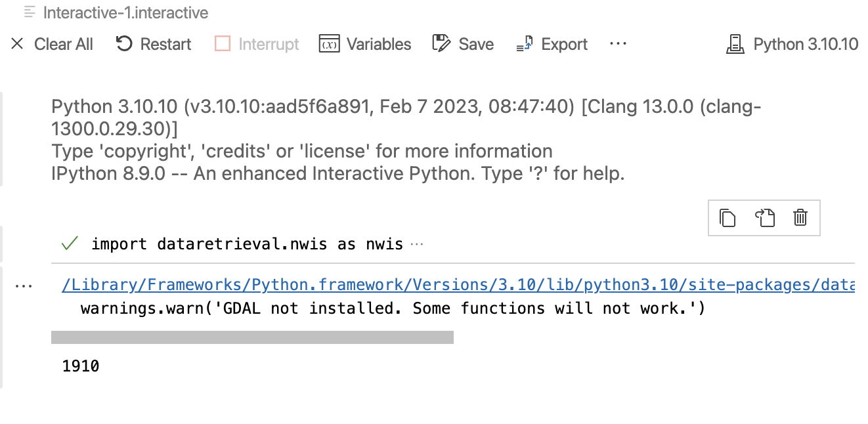Screen dimensions: 868x424
Task: Click the Clear All X icon
Action: pyautogui.click(x=18, y=44)
